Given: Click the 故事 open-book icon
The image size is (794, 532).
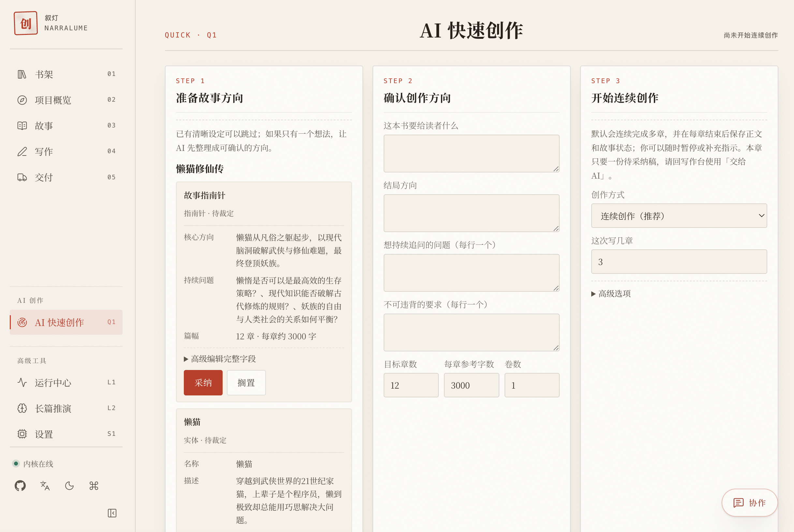Looking at the screenshot, I should (x=22, y=126).
